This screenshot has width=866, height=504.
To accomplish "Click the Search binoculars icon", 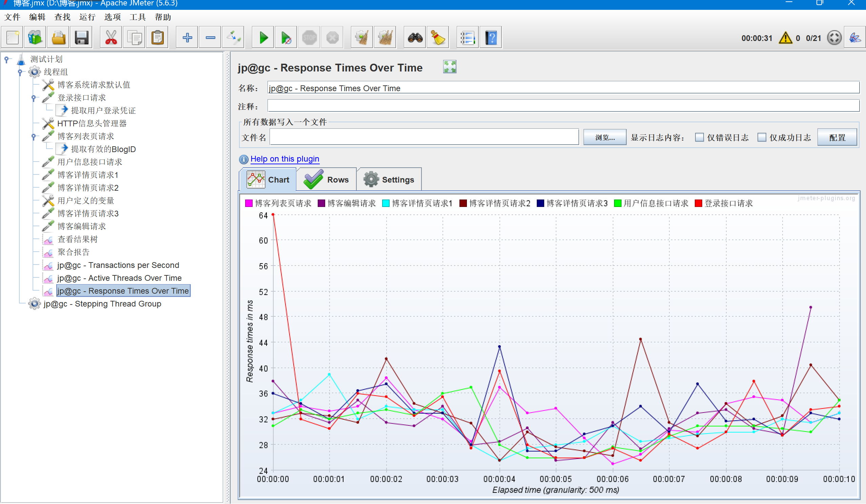I will [x=415, y=37].
